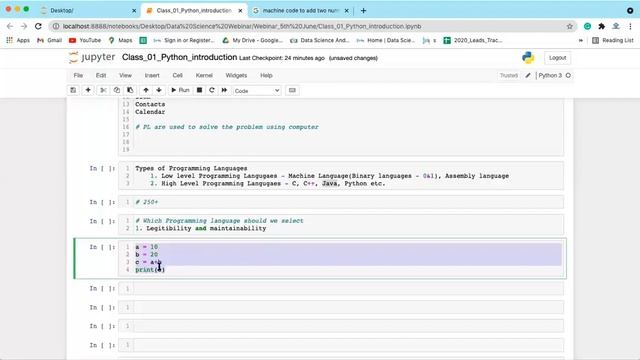Screen dimensions: 640x360
Task: Restart kernel and run all fast-forward icon
Action: click(x=224, y=90)
